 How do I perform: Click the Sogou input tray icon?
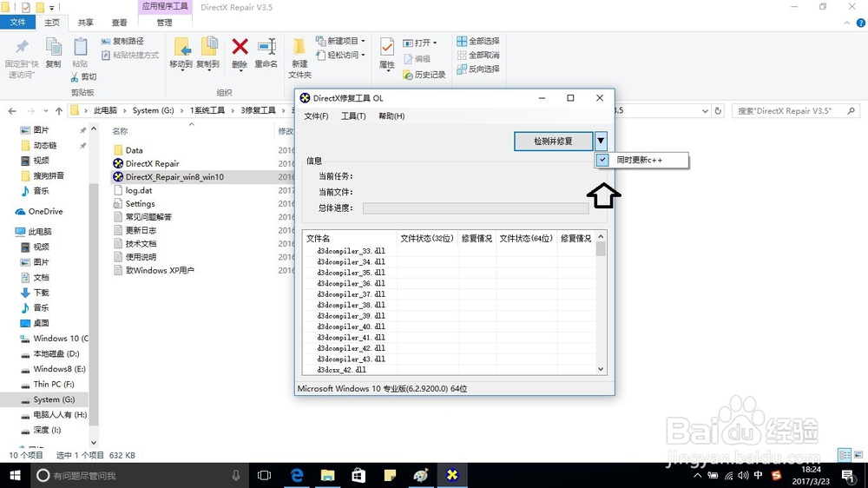tap(776, 475)
